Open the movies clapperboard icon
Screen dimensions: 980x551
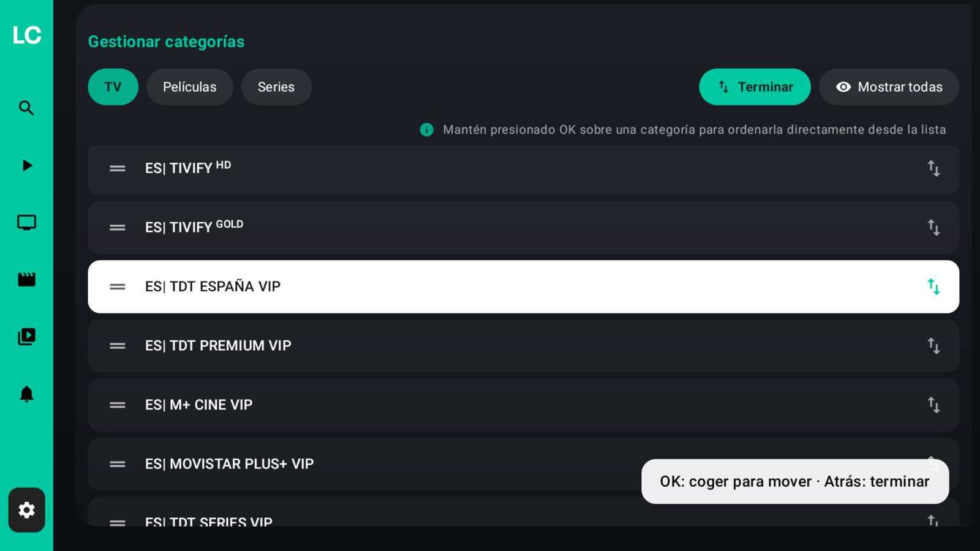26,280
